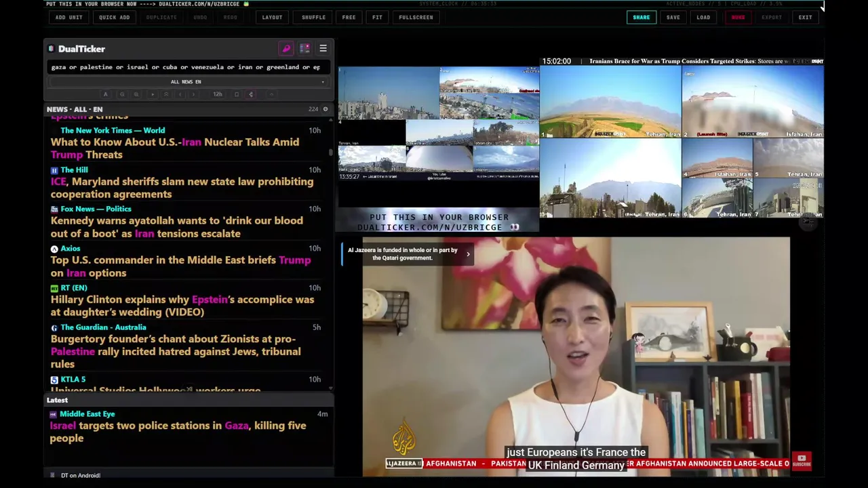Open the ALL NEWS EN dropdown
The image size is (868, 488).
(x=186, y=82)
